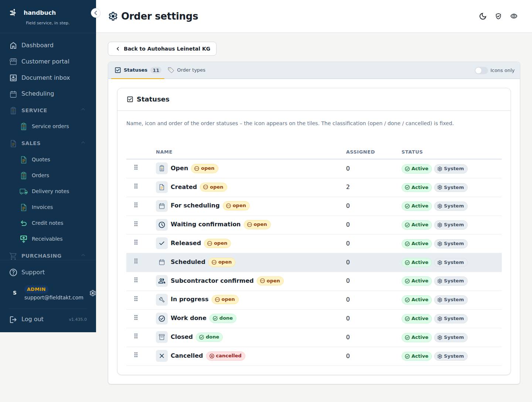Click calendar icon of For scheduling status

click(162, 206)
